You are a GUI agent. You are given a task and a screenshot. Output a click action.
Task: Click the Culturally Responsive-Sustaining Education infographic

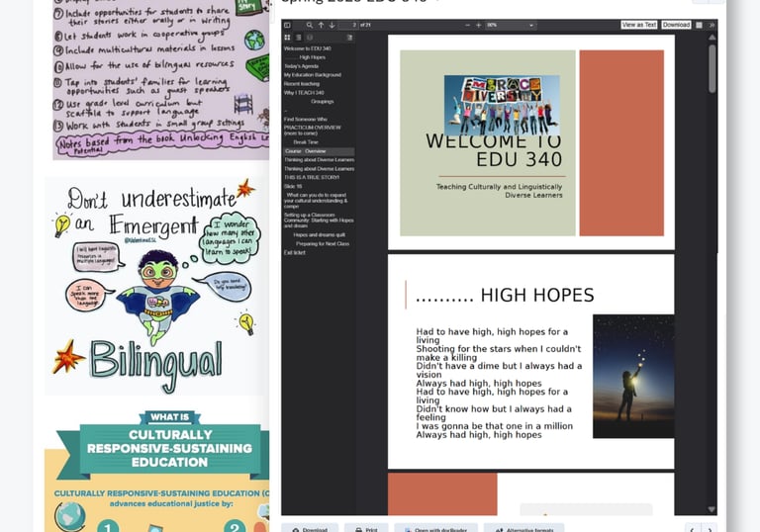157,470
